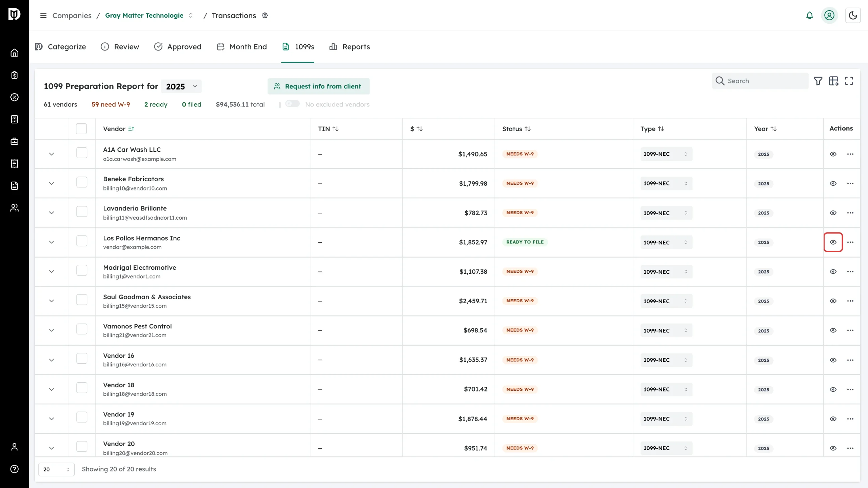This screenshot has height=488, width=868.
Task: Click Request info from client button
Action: (x=318, y=86)
